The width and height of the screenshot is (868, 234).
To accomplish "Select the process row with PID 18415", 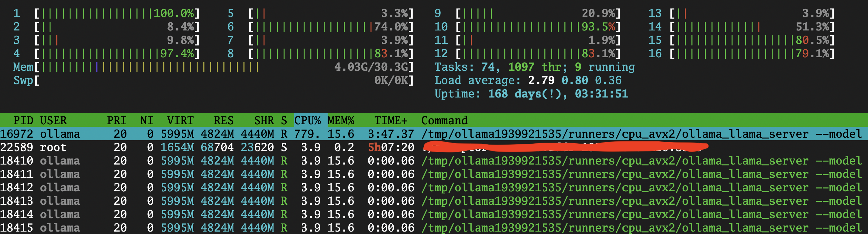I will [x=434, y=228].
